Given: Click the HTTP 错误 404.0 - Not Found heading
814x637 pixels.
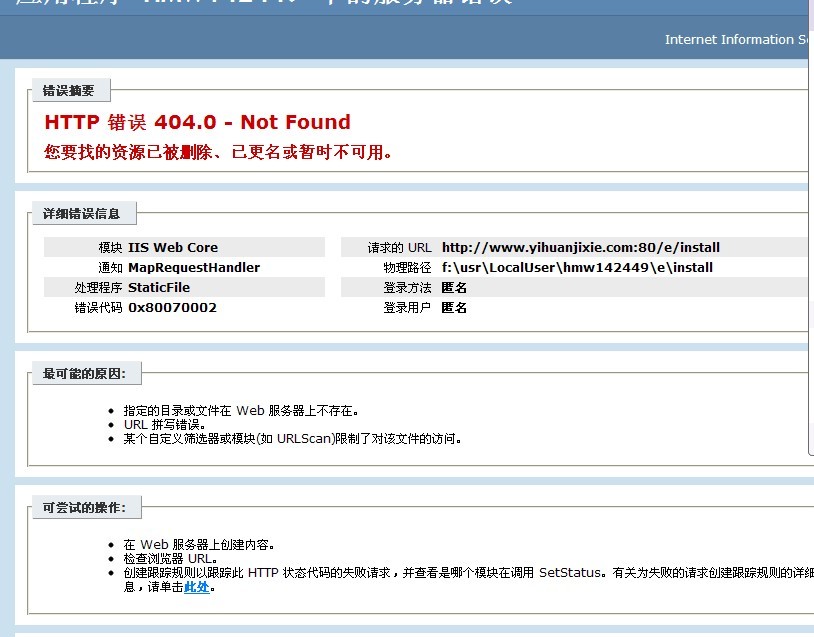Looking at the screenshot, I should pos(197,122).
